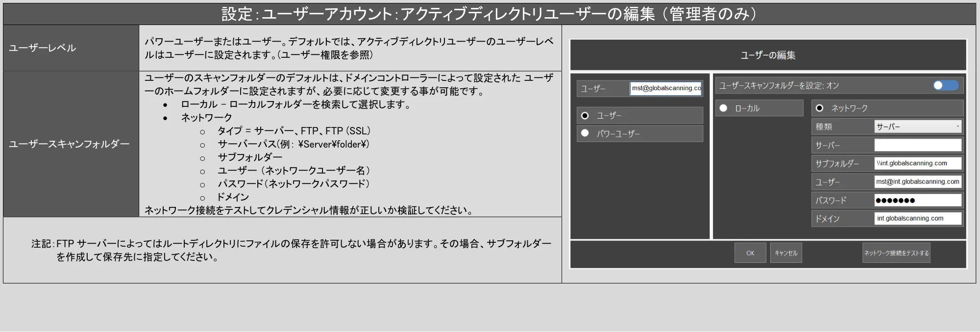This screenshot has height=332, width=980.
Task: Click the empty サーバー path input field
Action: pos(918,145)
